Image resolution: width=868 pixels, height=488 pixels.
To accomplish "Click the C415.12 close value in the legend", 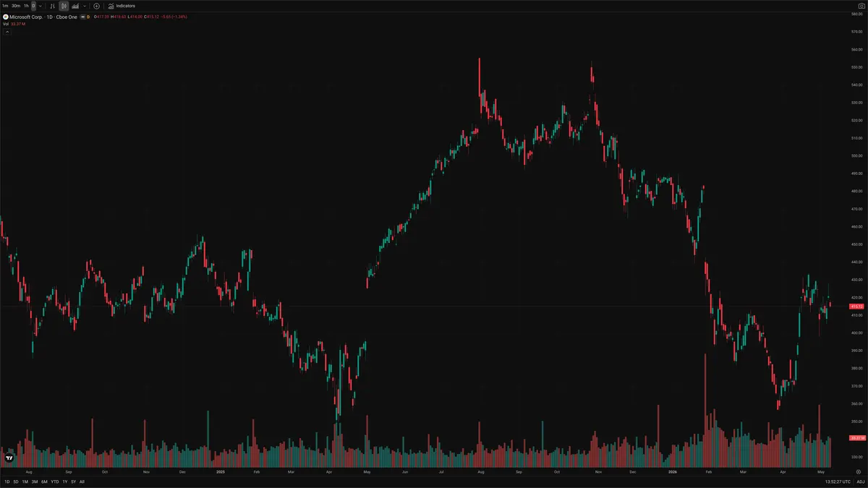I will point(151,17).
